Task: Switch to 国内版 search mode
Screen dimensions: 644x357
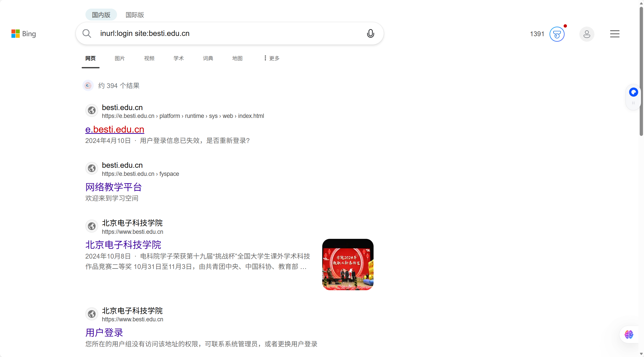Action: click(x=101, y=15)
